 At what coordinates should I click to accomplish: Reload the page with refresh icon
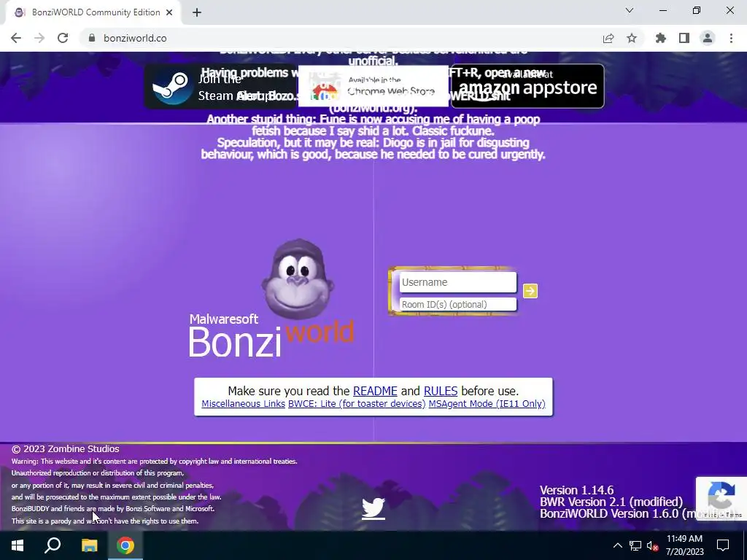(63, 38)
